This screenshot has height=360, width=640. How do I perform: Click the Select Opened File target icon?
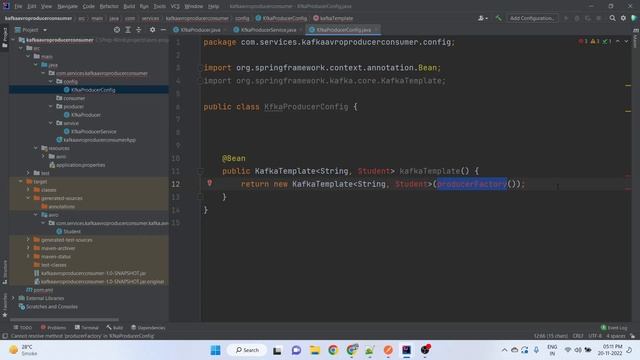[117, 30]
